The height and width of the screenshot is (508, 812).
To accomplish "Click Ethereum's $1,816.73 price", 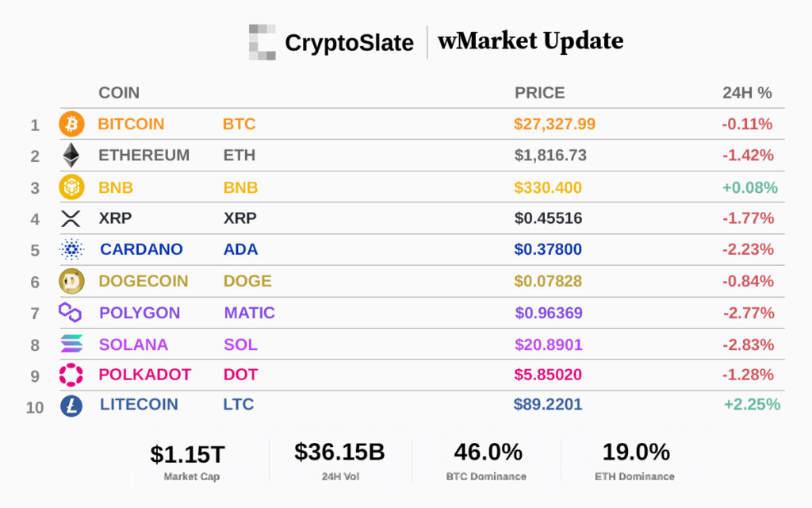I will click(x=550, y=156).
